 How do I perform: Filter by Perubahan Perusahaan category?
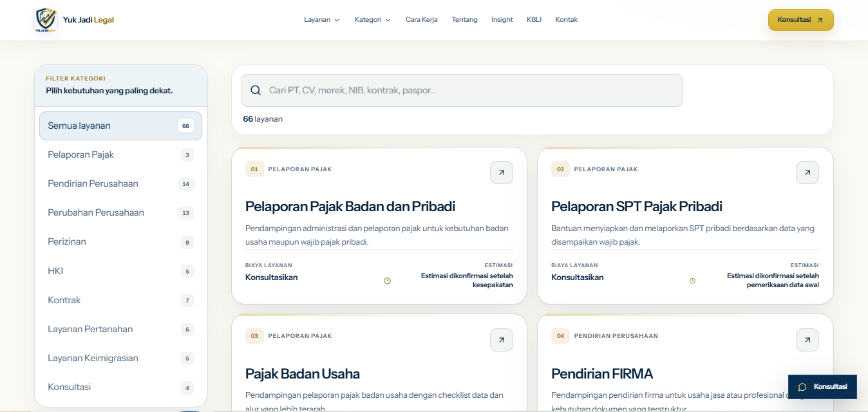120,213
